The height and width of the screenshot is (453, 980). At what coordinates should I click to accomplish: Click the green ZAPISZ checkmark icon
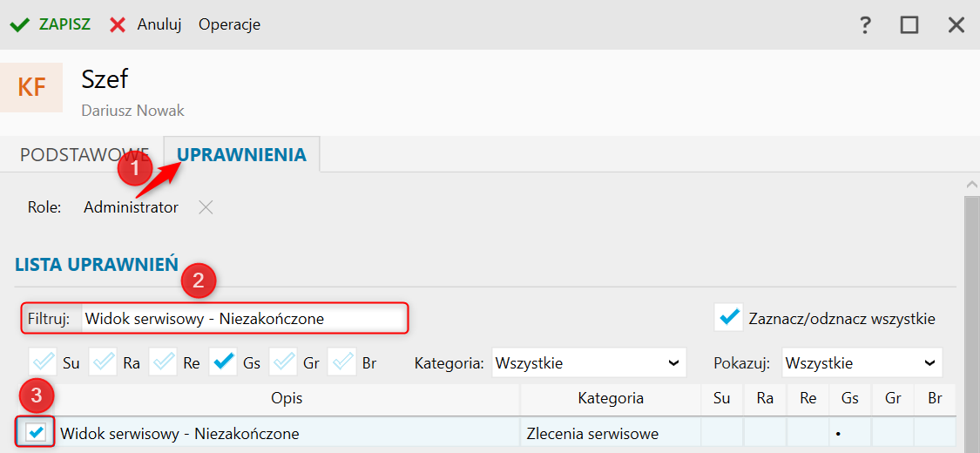coord(20,25)
